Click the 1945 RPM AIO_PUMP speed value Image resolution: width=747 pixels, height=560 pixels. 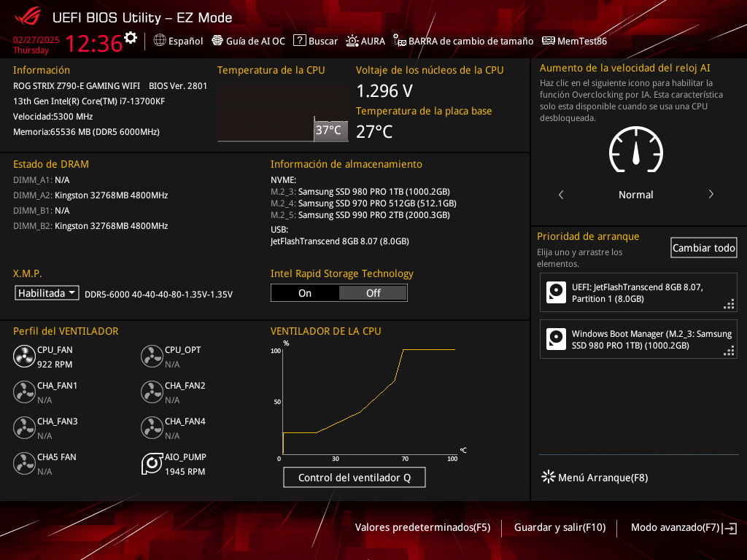pos(185,472)
